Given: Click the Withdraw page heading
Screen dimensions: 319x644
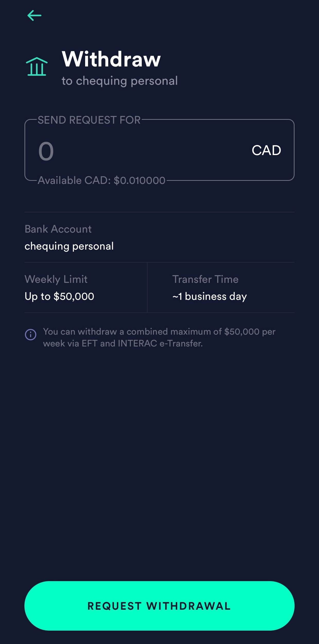Looking at the screenshot, I should [x=111, y=59].
